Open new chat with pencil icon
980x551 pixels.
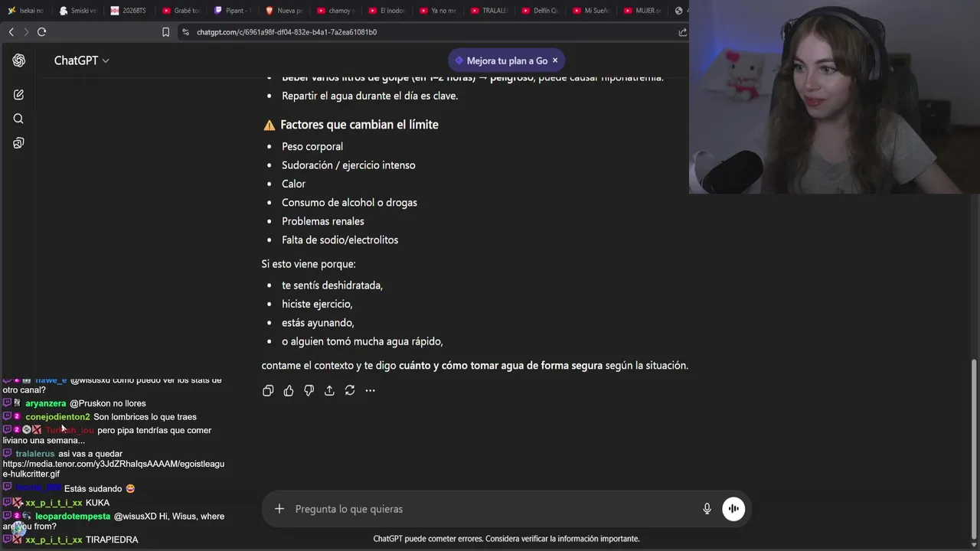coord(18,95)
